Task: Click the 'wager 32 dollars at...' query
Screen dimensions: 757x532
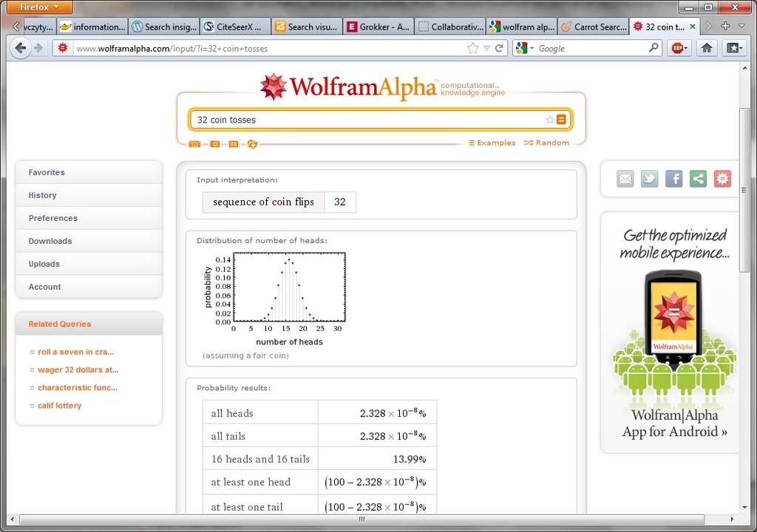Action: [x=78, y=369]
